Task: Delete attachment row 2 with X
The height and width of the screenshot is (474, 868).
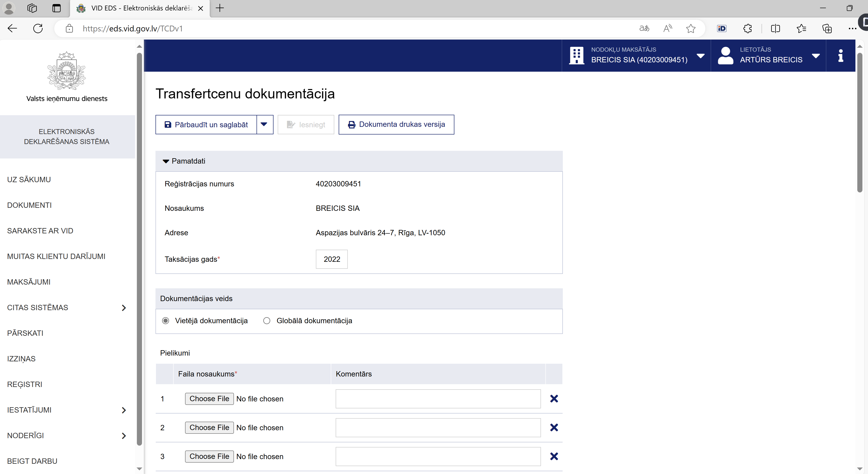Action: [554, 427]
